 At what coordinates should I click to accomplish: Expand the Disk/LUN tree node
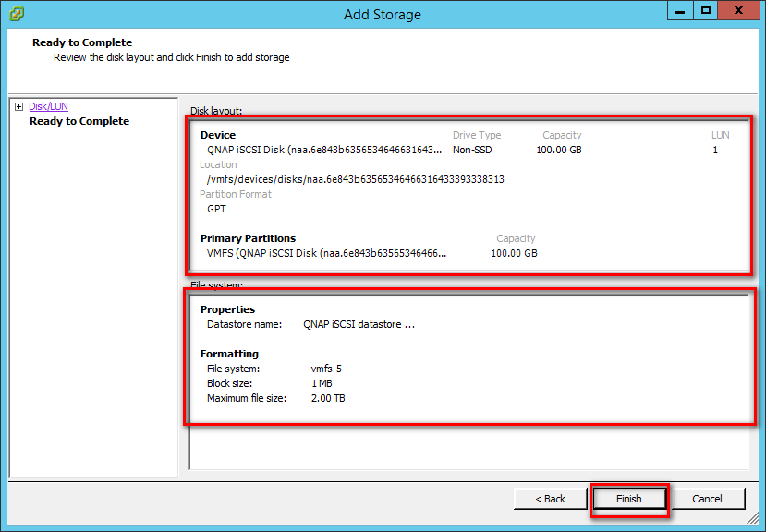(18, 107)
